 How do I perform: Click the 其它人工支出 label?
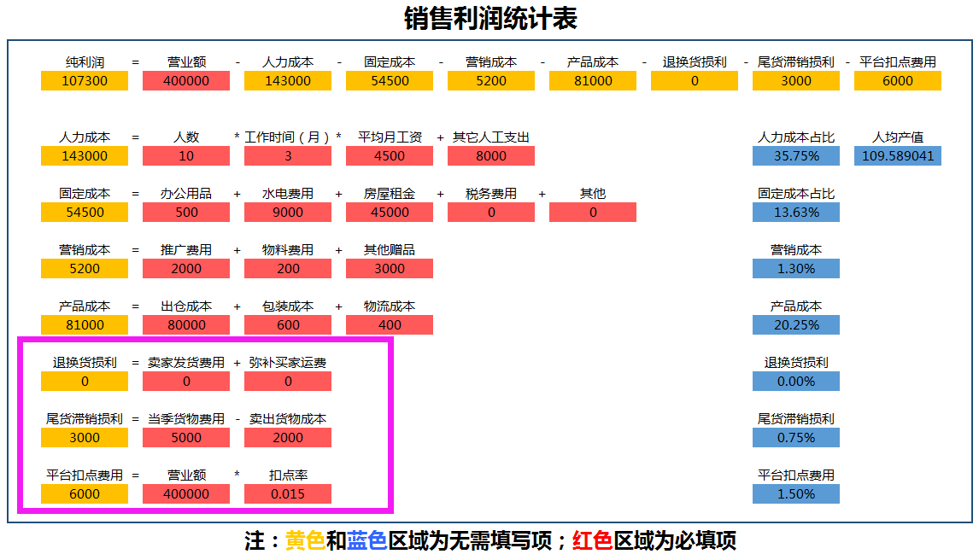[x=491, y=137]
